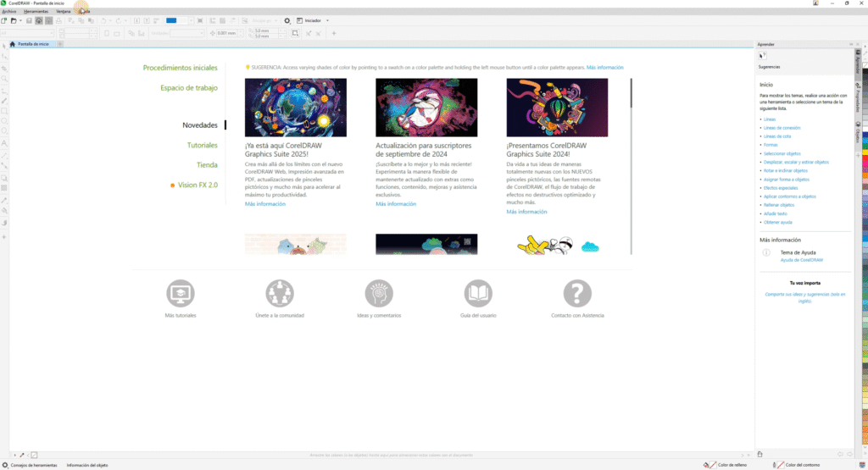Select the Ellipse tool
The width and height of the screenshot is (868, 470).
click(4, 121)
